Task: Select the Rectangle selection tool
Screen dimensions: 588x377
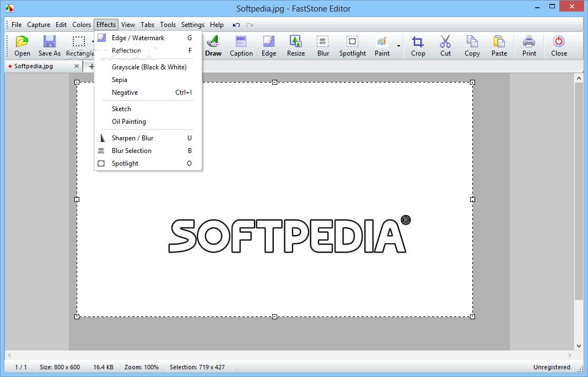Action: (79, 46)
